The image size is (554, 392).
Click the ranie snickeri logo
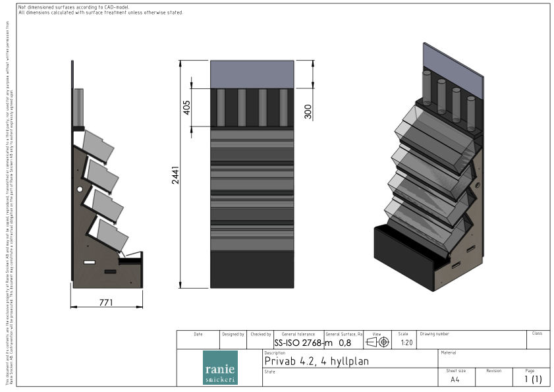click(221, 368)
